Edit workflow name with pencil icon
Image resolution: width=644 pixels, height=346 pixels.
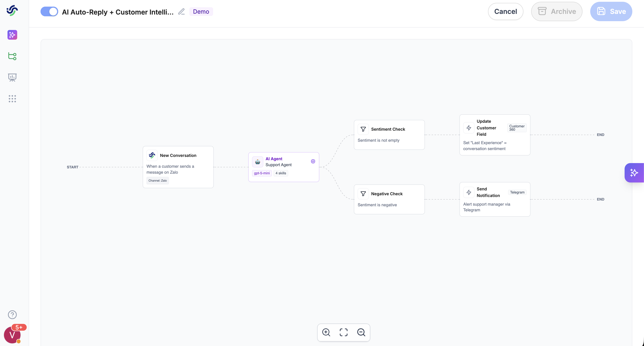[182, 11]
